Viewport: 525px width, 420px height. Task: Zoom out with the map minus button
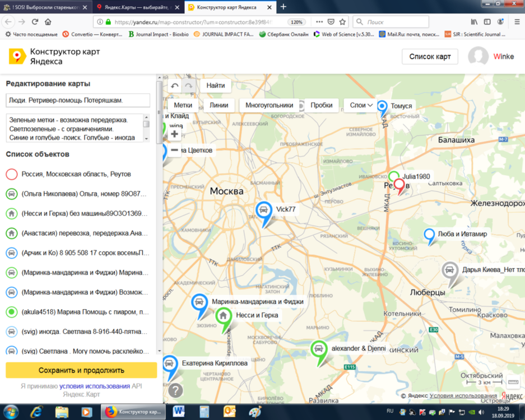(175, 150)
